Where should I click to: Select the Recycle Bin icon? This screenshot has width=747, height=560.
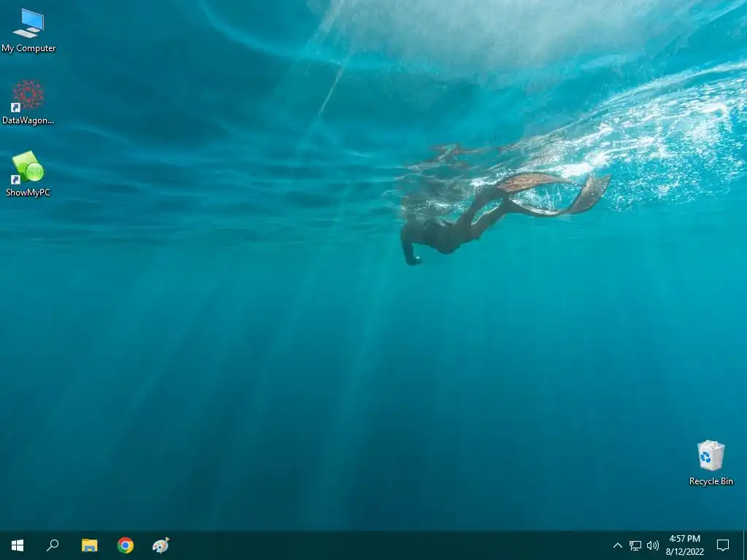pos(711,463)
